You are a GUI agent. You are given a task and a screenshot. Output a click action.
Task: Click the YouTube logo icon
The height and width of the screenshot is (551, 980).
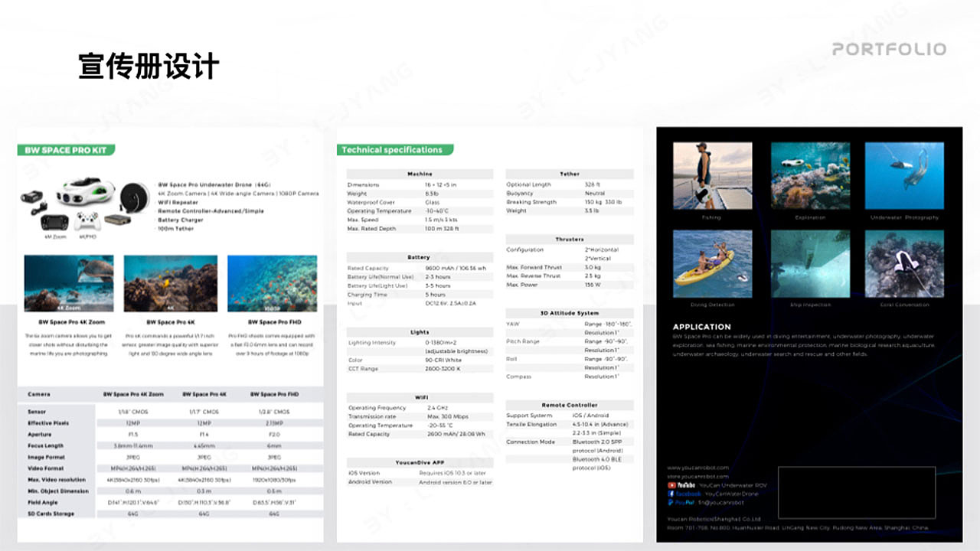pos(681,485)
